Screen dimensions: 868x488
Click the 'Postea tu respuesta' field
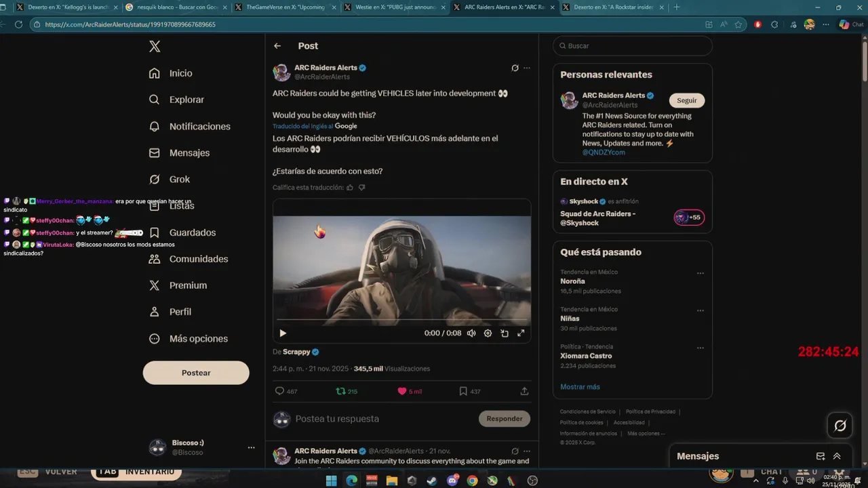point(383,419)
